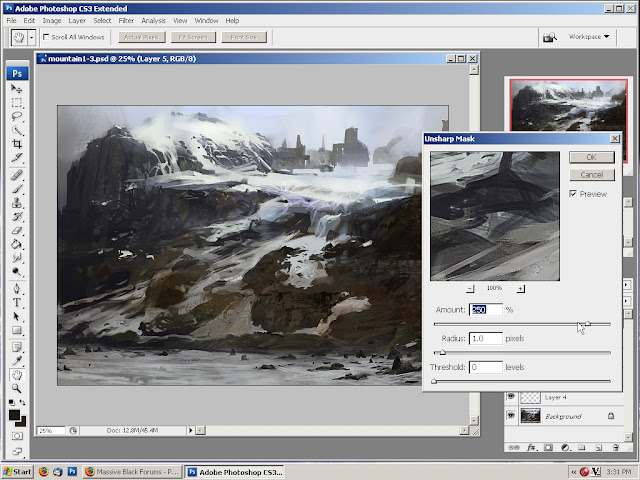Select the Lasso tool
The height and width of the screenshot is (480, 640).
click(x=17, y=116)
